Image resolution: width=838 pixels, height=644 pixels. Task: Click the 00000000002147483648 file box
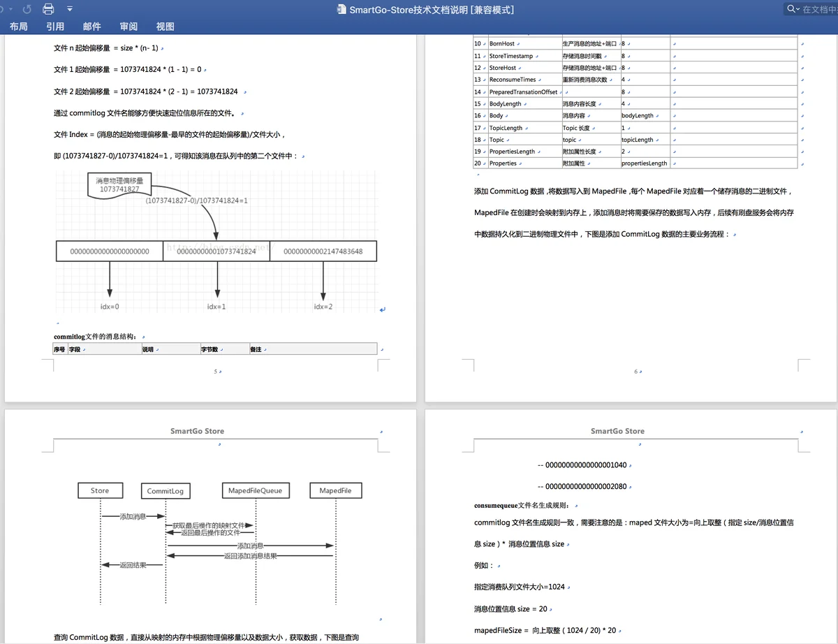[323, 251]
